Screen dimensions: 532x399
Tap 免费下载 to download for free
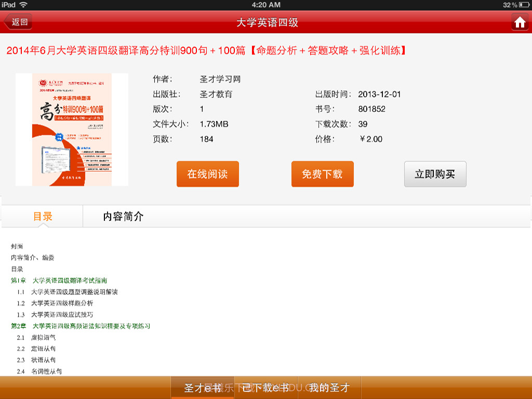coord(322,174)
